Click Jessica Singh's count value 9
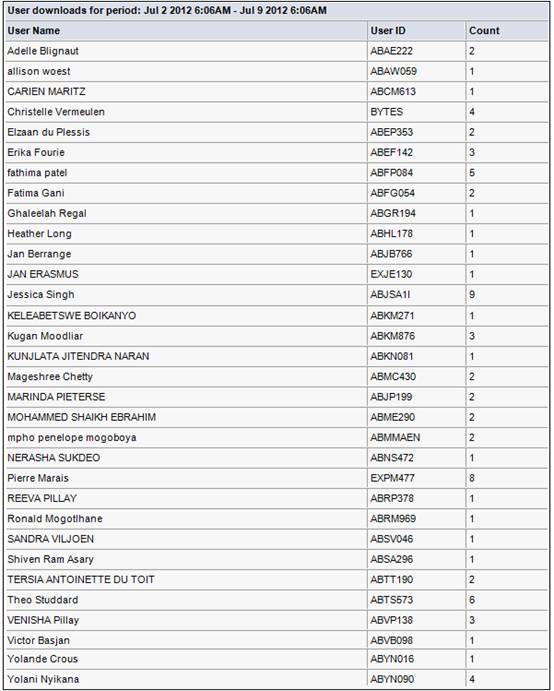This screenshot has height=691, width=554. click(472, 294)
